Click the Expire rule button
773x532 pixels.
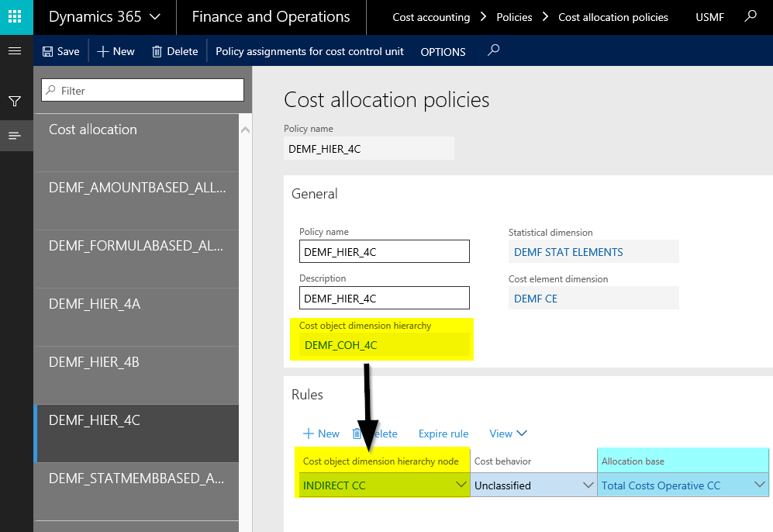tap(443, 434)
